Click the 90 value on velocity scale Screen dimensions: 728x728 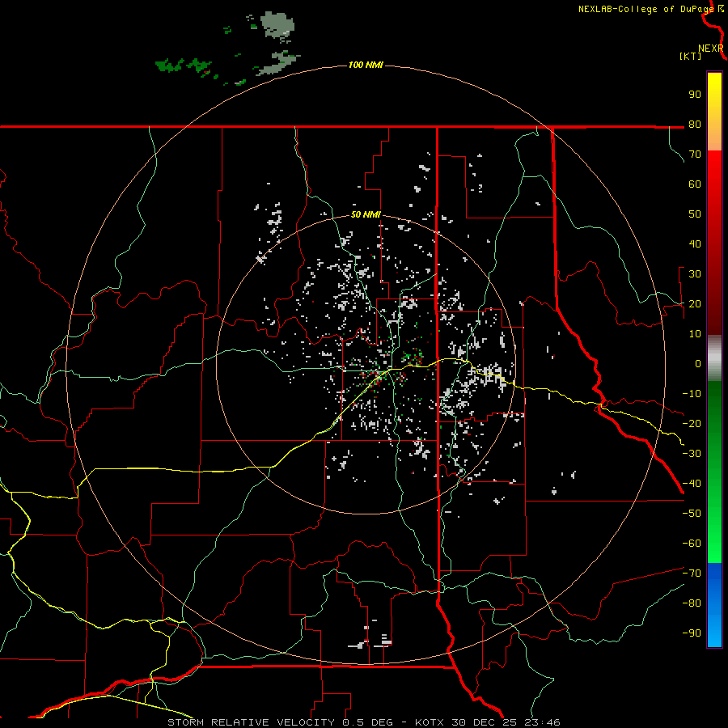pos(695,95)
